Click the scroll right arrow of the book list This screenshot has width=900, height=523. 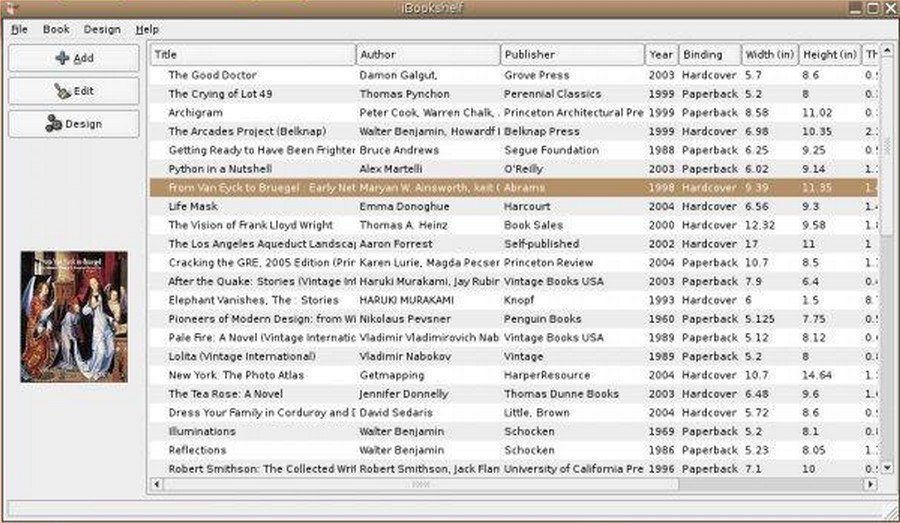[x=871, y=484]
